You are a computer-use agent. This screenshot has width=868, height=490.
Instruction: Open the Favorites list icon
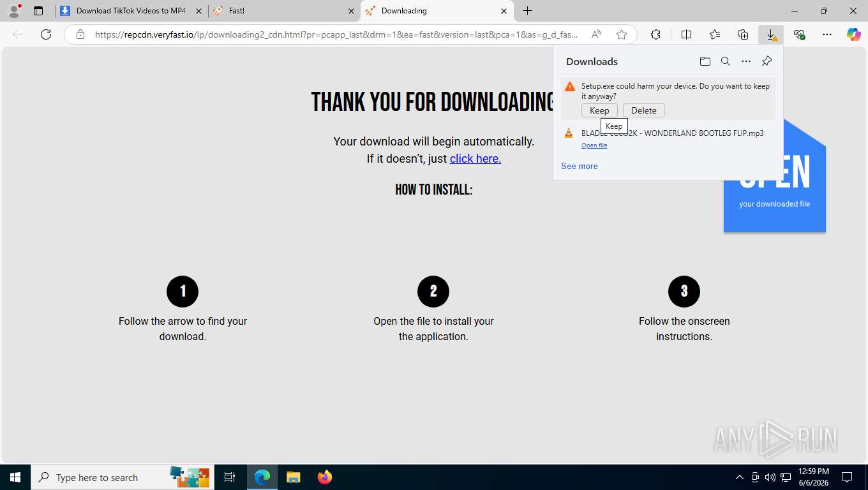(715, 34)
